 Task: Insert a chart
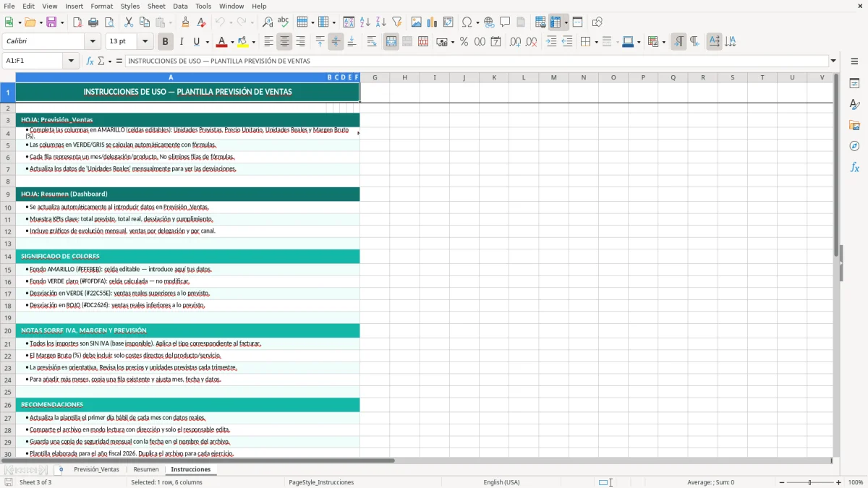click(x=433, y=22)
